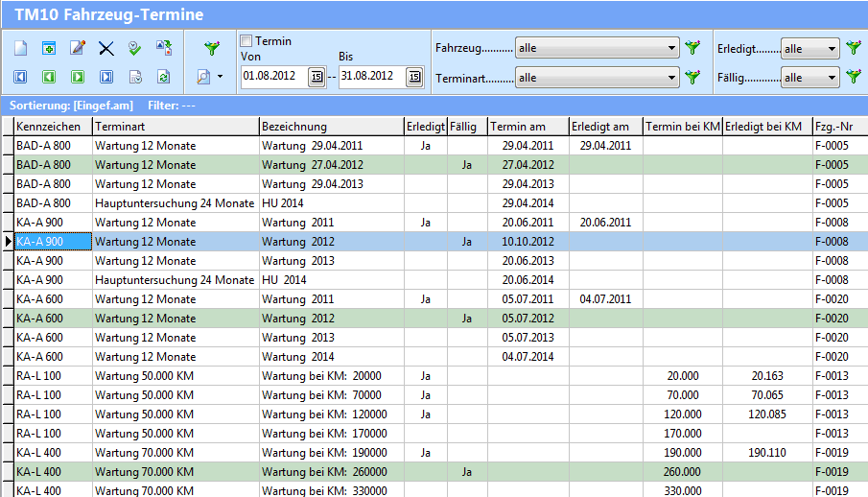Click the black X delete icon
Image resolution: width=868 pixels, height=497 pixels.
(x=106, y=48)
